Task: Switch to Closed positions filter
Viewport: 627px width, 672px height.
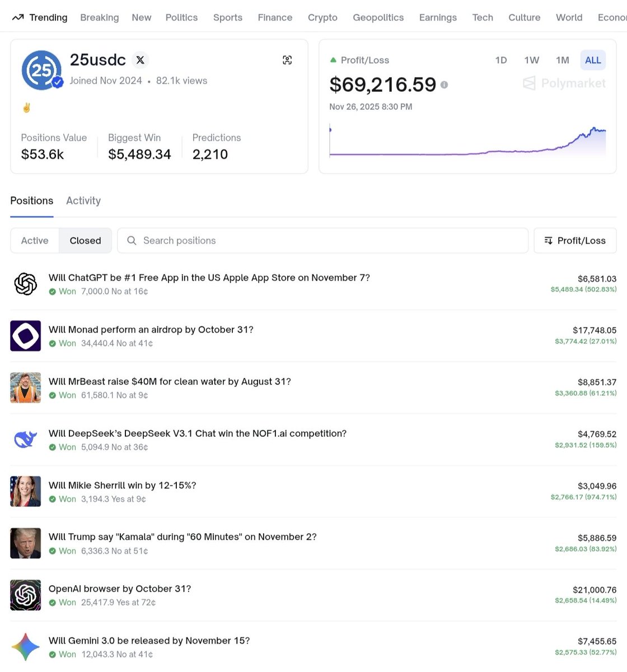Action: (86, 240)
